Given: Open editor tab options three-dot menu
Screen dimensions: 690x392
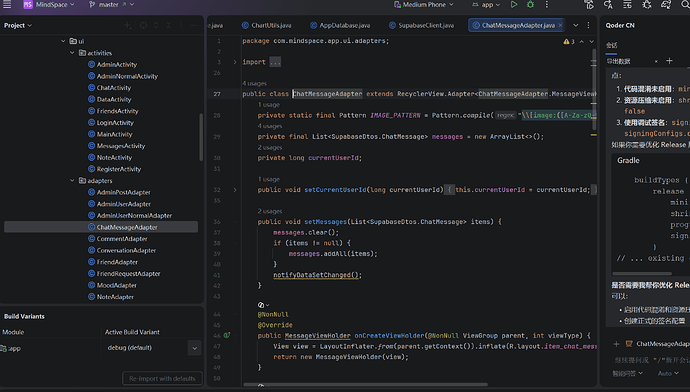Looking at the screenshot, I should click(x=588, y=26).
